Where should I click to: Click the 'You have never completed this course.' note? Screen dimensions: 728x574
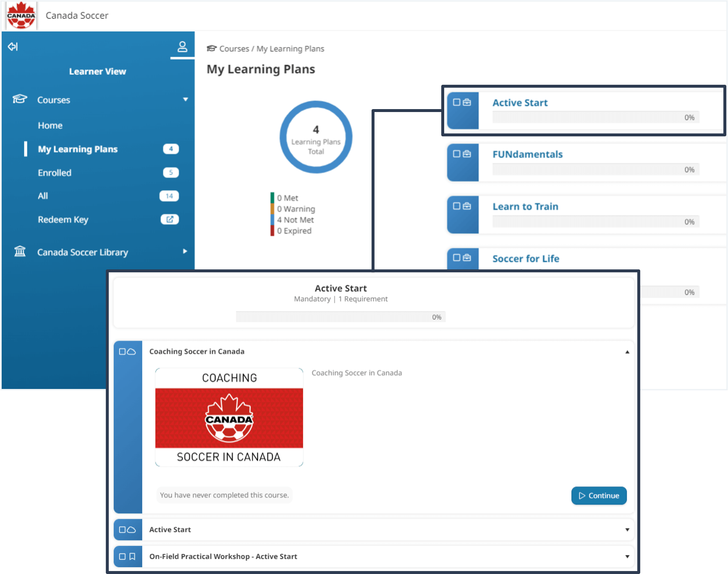click(x=224, y=495)
